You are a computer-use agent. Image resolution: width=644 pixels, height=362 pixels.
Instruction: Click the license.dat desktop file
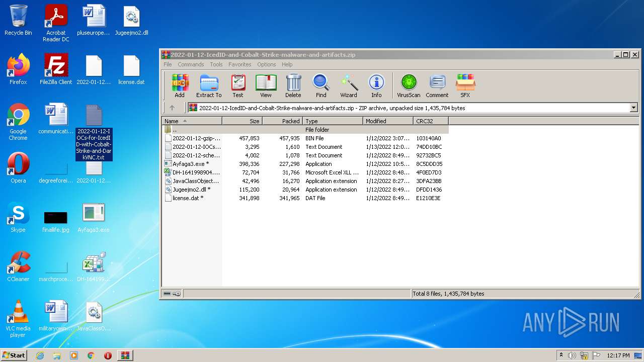131,69
